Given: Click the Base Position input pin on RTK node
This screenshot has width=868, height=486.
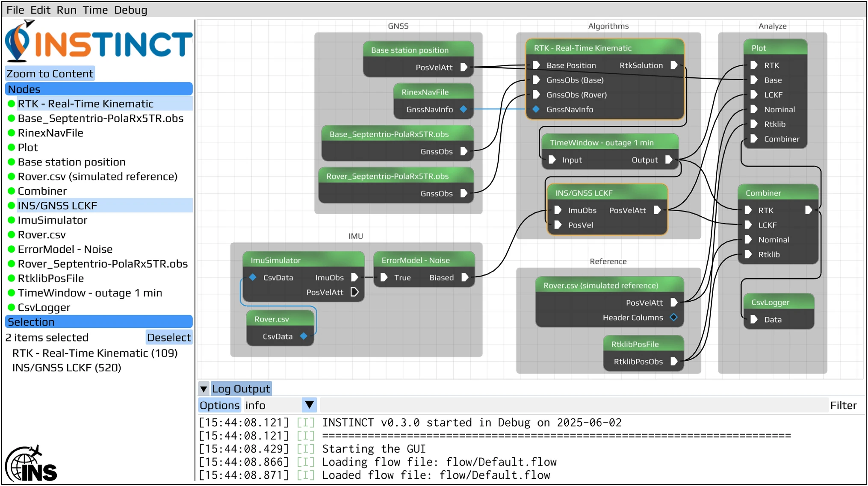Looking at the screenshot, I should click(x=536, y=65).
